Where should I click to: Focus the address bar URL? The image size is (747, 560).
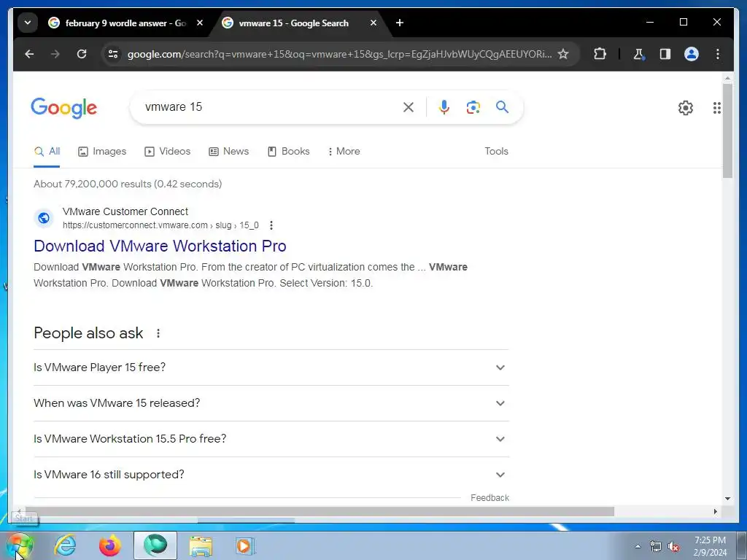pos(339,54)
